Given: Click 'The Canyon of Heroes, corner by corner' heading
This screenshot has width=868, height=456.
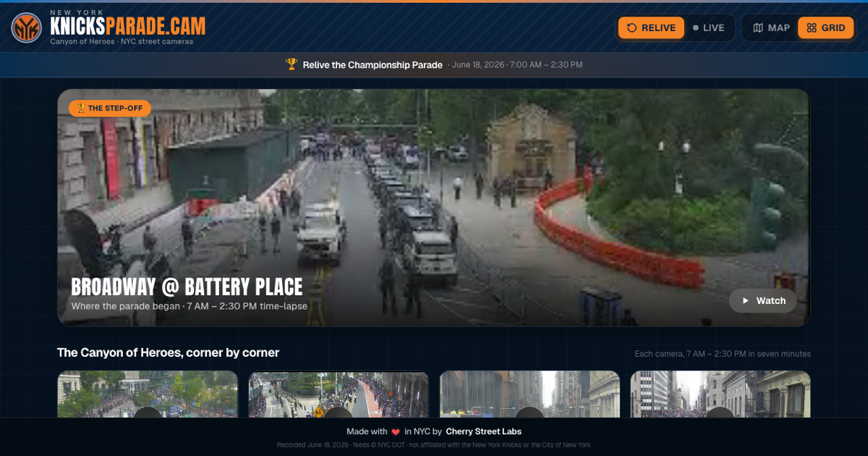Looking at the screenshot, I should [x=168, y=352].
